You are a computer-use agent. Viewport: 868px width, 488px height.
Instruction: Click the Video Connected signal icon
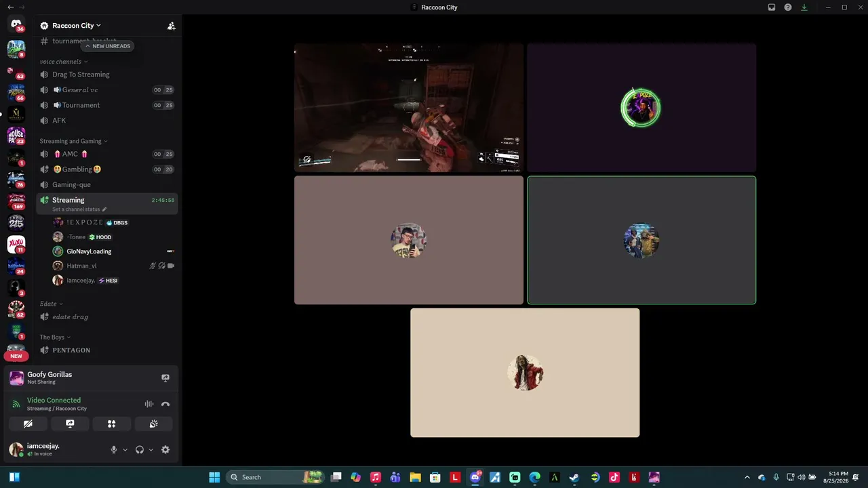pyautogui.click(x=16, y=404)
